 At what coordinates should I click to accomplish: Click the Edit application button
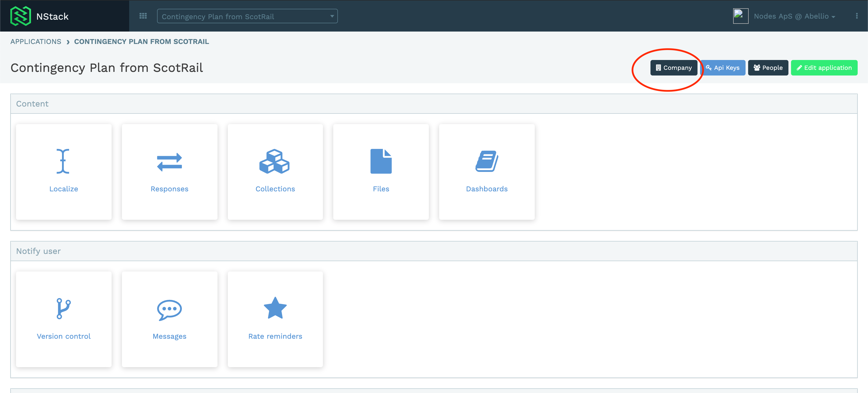tap(824, 68)
